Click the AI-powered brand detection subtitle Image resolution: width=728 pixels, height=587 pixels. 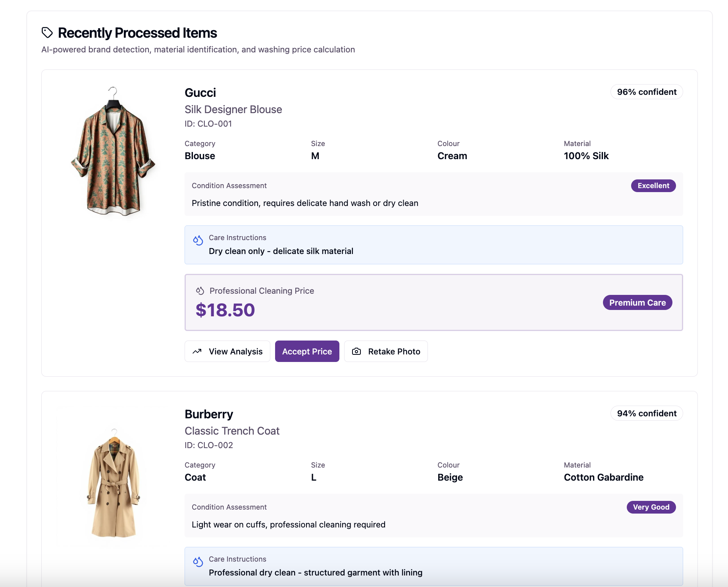click(x=198, y=50)
